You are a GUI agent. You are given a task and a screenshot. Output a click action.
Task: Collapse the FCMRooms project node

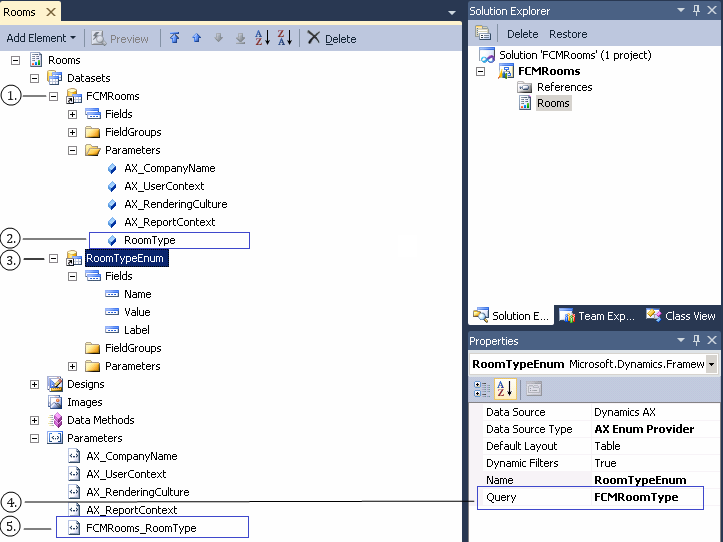480,71
